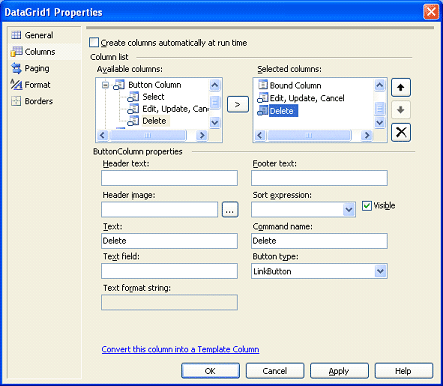
Task: Click Selected columns scroll down arrow
Action: [380, 123]
